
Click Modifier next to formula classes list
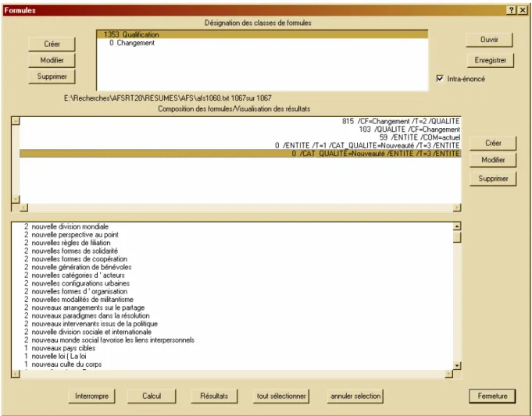pyautogui.click(x=52, y=60)
